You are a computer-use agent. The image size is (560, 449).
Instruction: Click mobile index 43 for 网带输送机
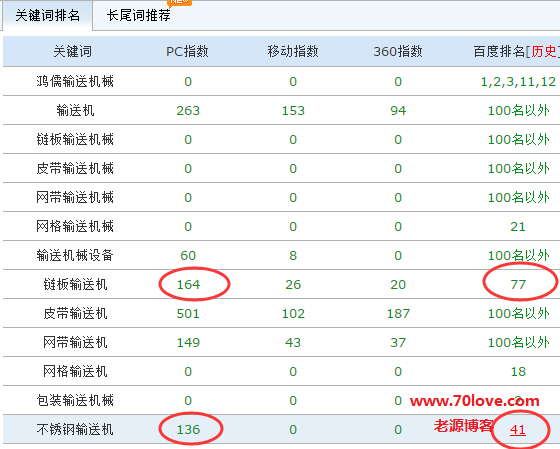pyautogui.click(x=293, y=342)
